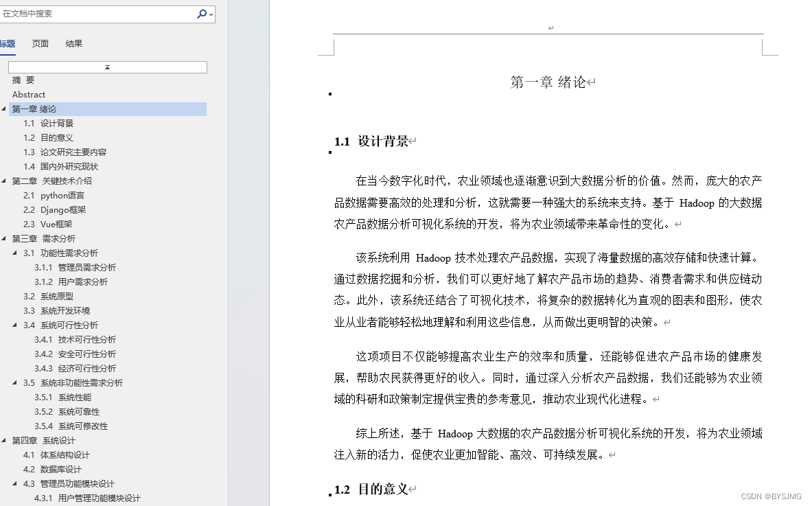Go to 1.4 国内外研究现状
This screenshot has height=506, width=812.
pos(60,167)
